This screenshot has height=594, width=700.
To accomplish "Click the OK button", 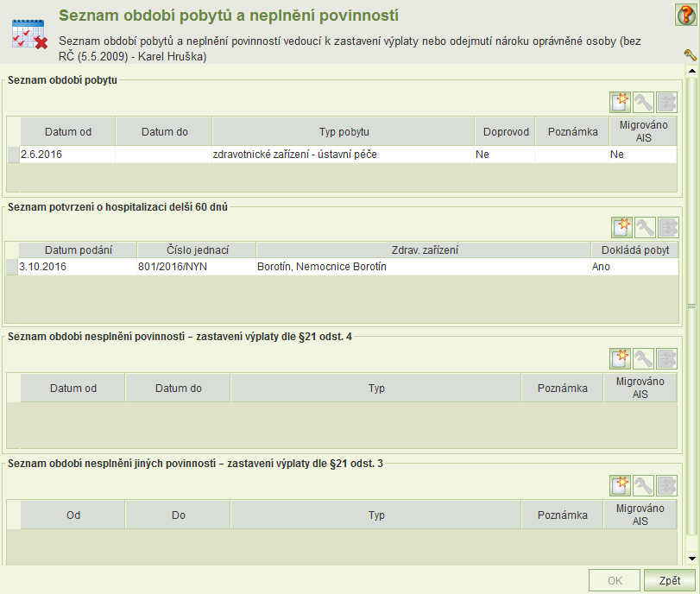I will point(615,580).
